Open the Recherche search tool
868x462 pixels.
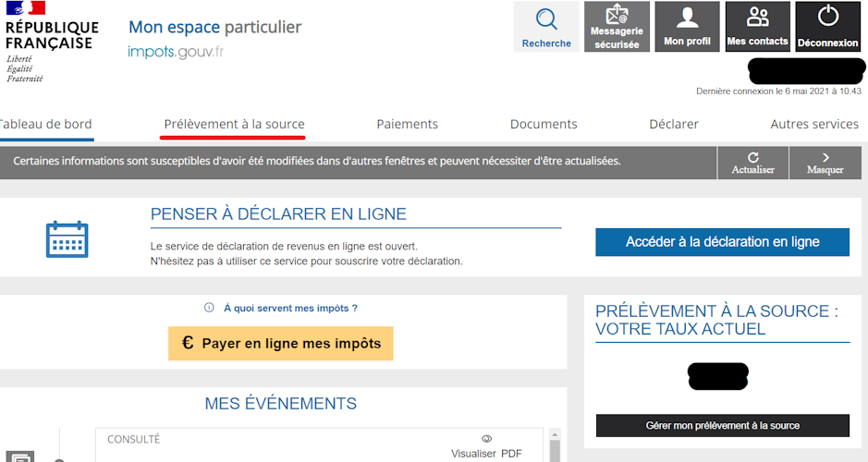point(546,27)
